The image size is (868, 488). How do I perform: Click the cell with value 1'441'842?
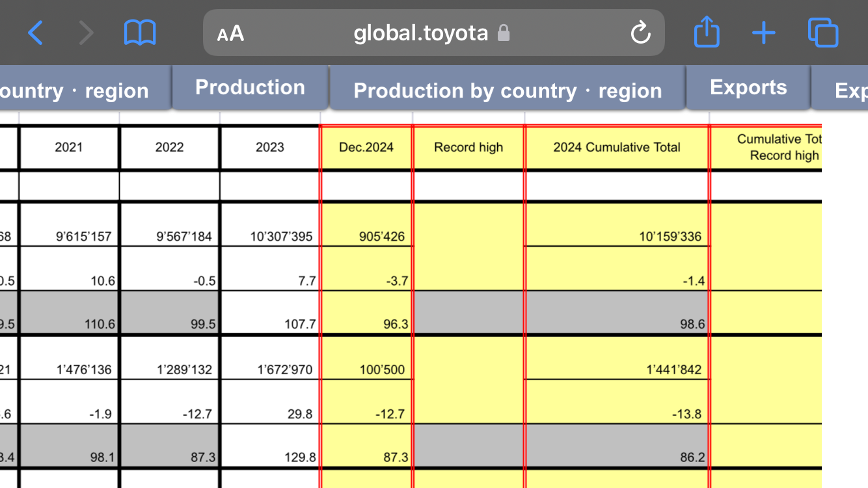[617, 358]
